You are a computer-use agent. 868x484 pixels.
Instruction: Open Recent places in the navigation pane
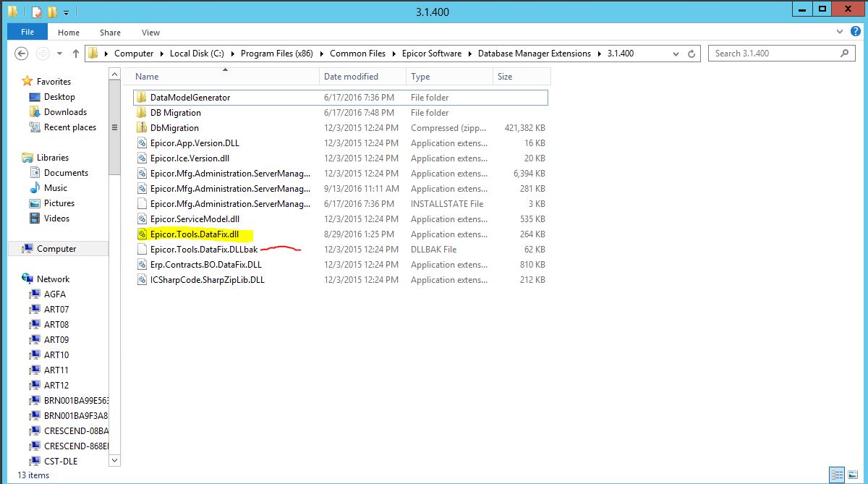click(x=70, y=127)
